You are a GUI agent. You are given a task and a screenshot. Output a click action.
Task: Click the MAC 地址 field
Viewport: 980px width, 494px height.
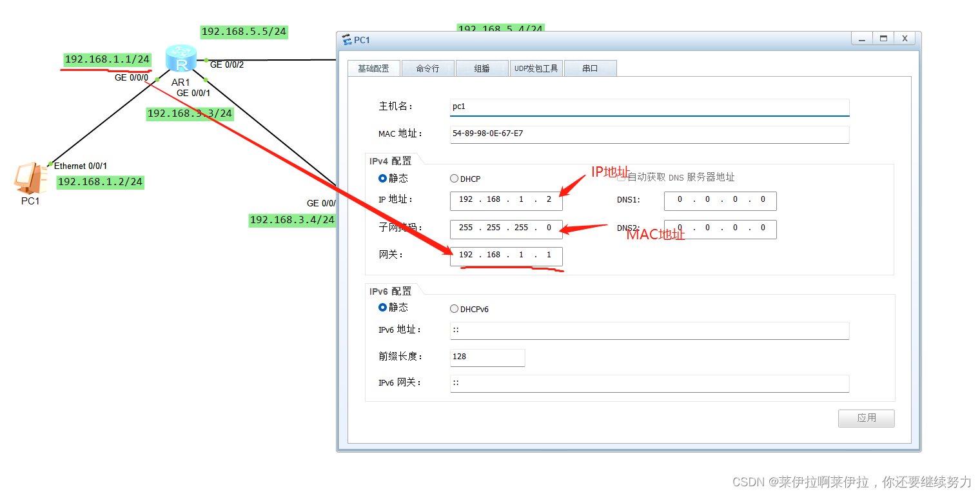coord(649,134)
